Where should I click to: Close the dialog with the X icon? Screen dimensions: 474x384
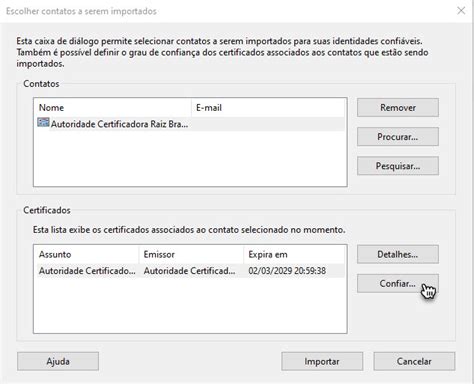pyautogui.click(x=461, y=11)
